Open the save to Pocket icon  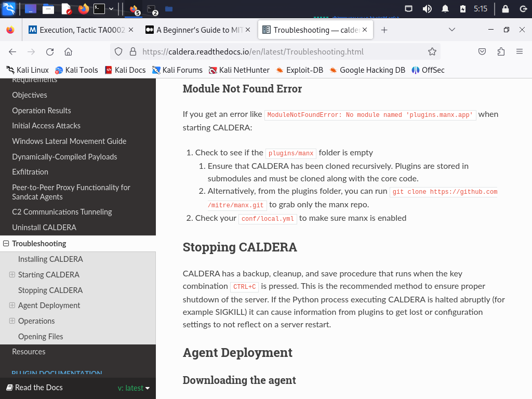(x=482, y=51)
